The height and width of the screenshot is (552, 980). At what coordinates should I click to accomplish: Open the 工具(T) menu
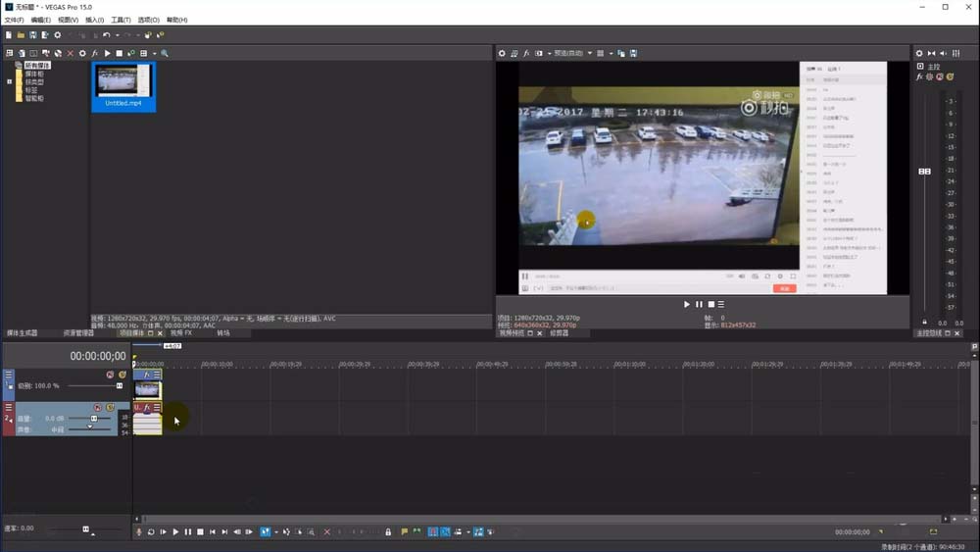121,20
